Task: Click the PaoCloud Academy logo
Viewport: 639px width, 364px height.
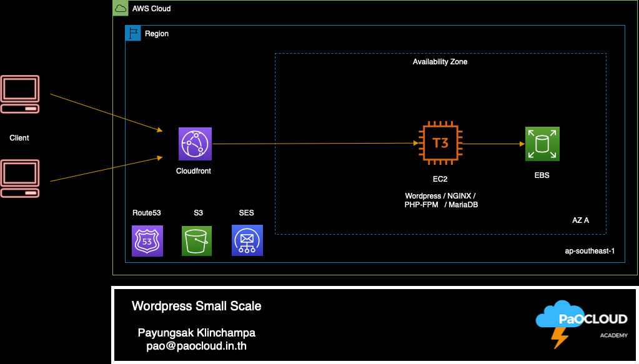Action: (582, 323)
